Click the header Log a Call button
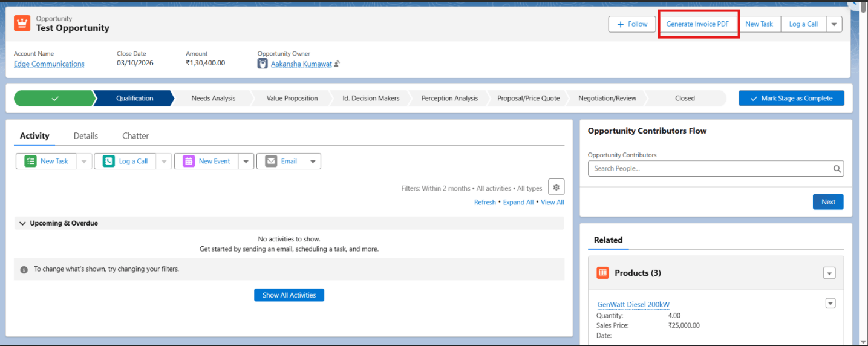 tap(803, 24)
